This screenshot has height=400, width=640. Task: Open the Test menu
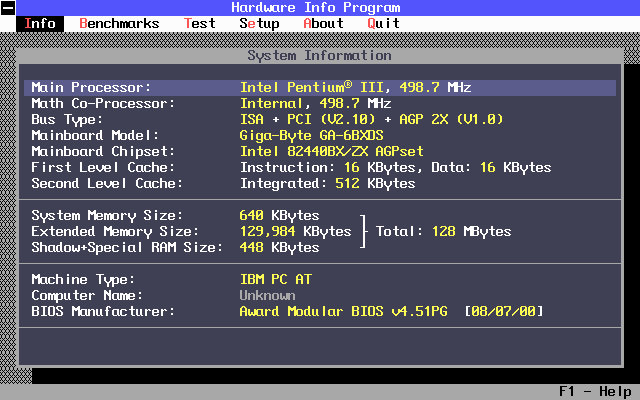[200, 23]
